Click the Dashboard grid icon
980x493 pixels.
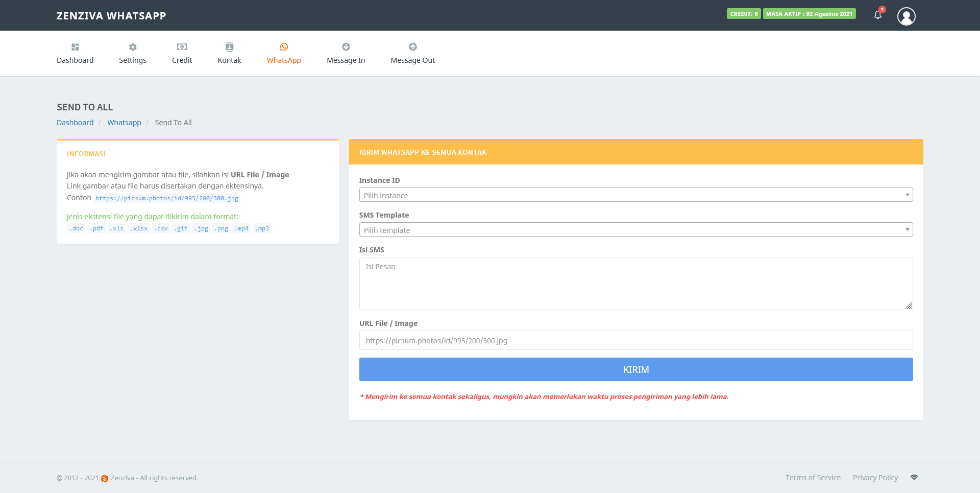click(75, 47)
